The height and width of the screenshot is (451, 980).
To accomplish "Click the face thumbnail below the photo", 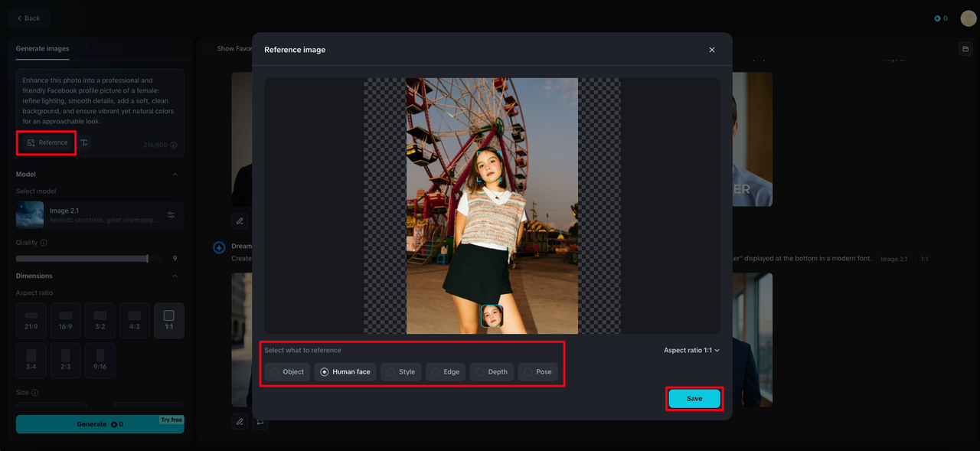I will 492,315.
